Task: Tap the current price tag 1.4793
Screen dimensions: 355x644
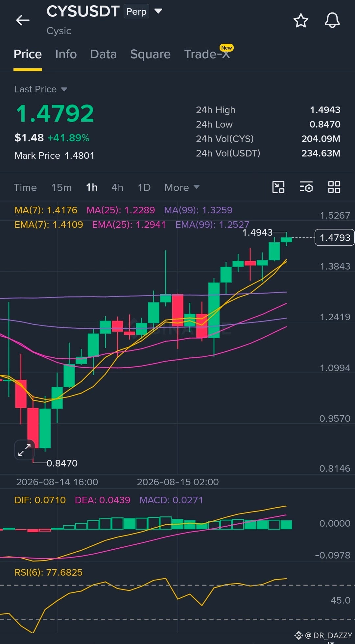Action: pyautogui.click(x=335, y=237)
